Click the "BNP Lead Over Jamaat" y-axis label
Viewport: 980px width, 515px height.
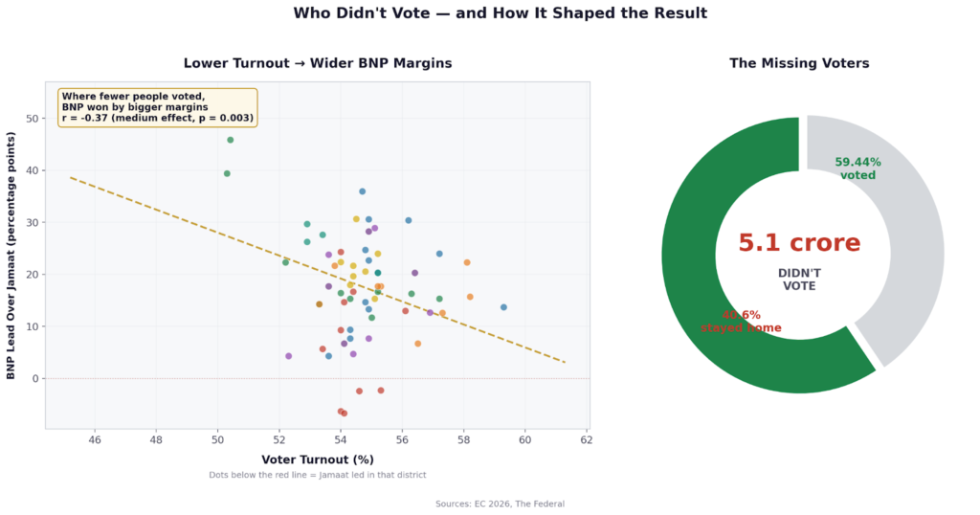click(11, 256)
